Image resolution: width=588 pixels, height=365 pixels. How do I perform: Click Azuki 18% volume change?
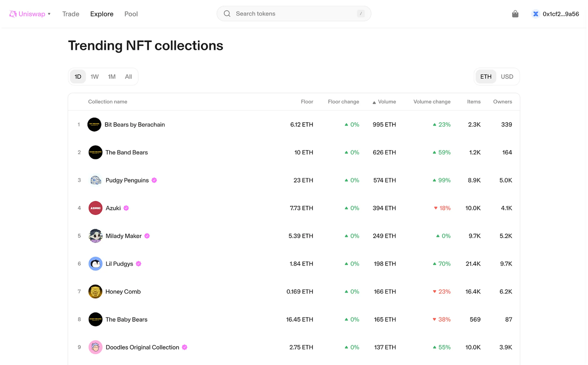coord(442,208)
